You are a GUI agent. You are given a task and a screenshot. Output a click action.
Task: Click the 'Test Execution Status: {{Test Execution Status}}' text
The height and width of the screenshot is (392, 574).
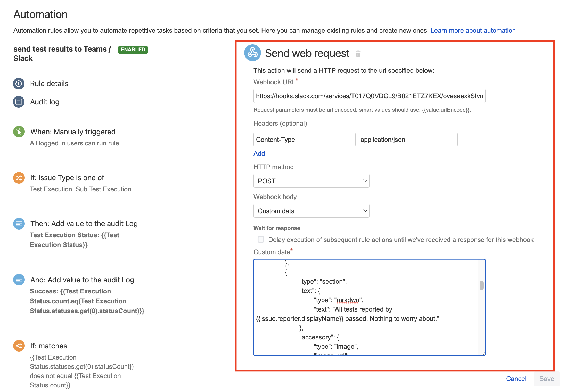(x=75, y=240)
